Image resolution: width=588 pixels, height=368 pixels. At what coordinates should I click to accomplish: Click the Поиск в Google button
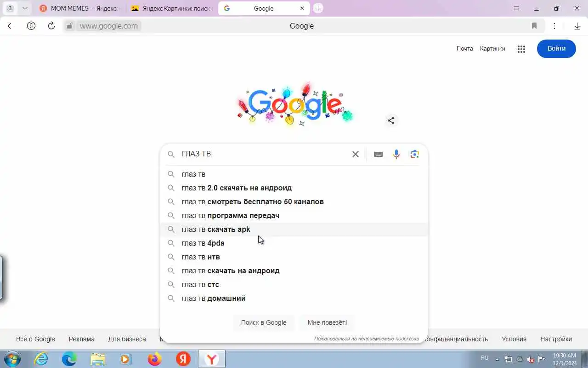click(x=264, y=322)
